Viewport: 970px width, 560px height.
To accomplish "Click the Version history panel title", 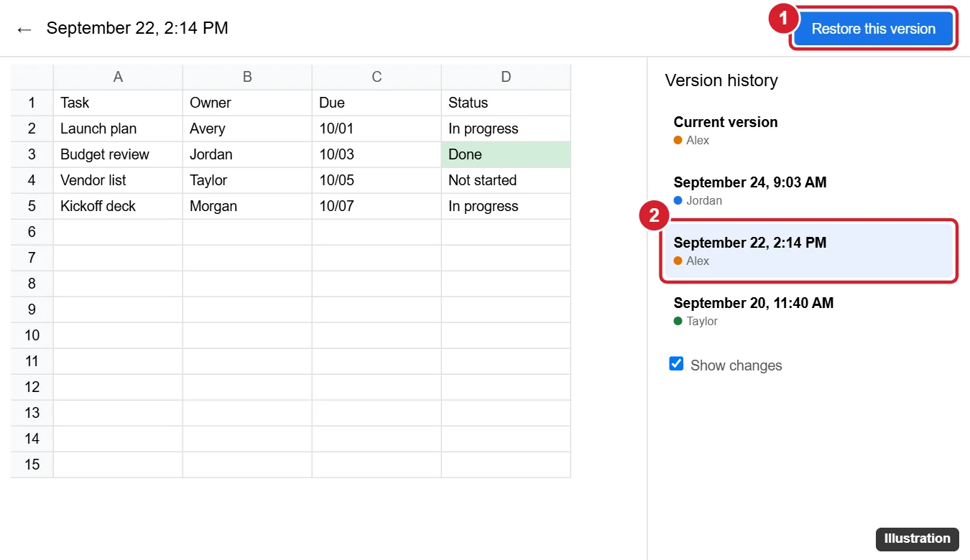I will click(x=721, y=80).
